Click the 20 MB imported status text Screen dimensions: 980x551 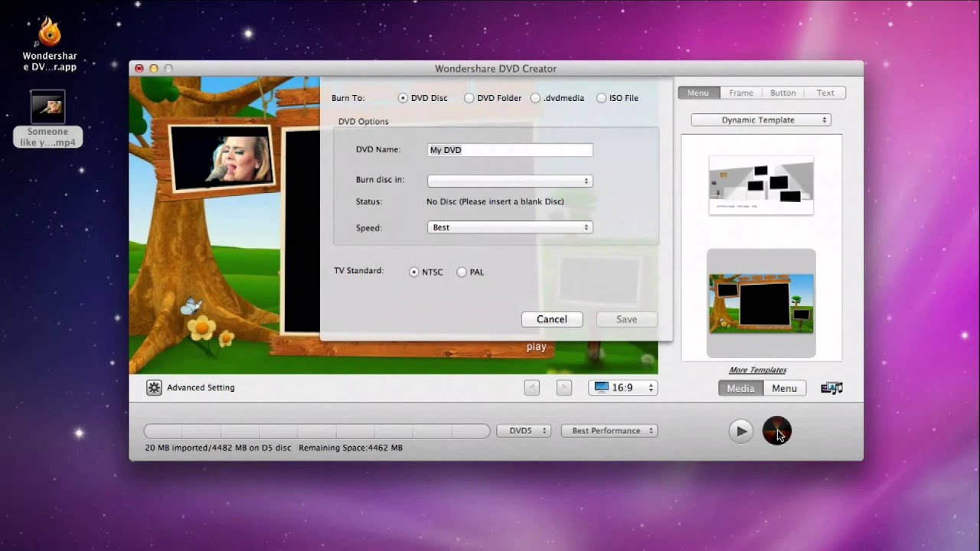[218, 448]
